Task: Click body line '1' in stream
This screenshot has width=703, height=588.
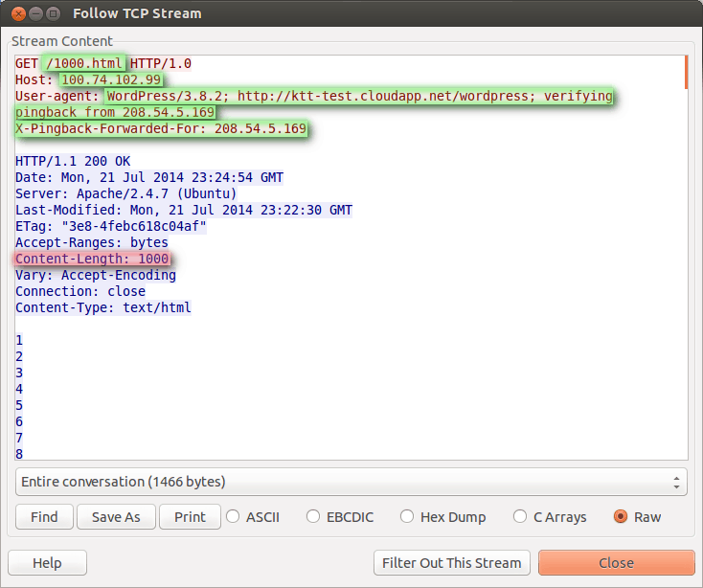Action: pos(19,340)
